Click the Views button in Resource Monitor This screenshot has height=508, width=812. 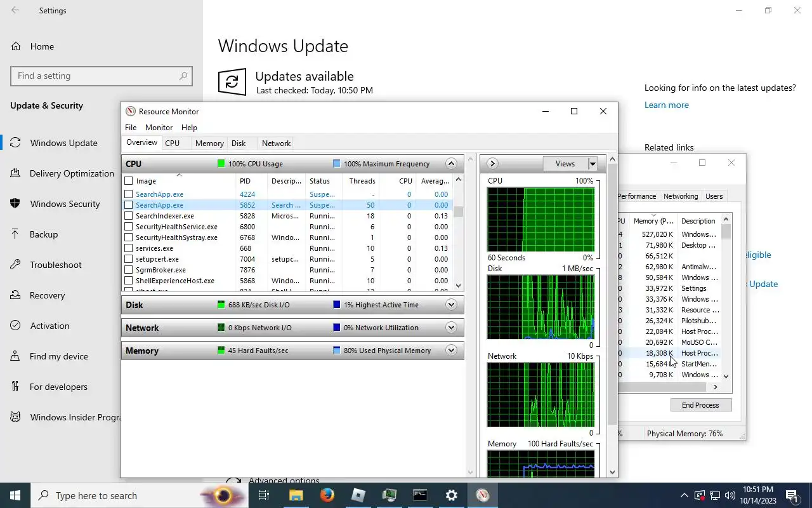tap(565, 164)
